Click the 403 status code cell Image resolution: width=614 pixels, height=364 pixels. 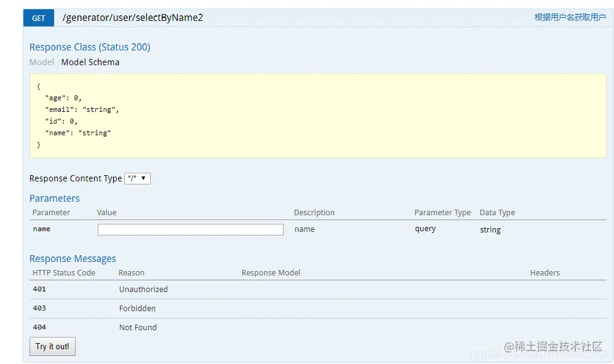pos(39,309)
